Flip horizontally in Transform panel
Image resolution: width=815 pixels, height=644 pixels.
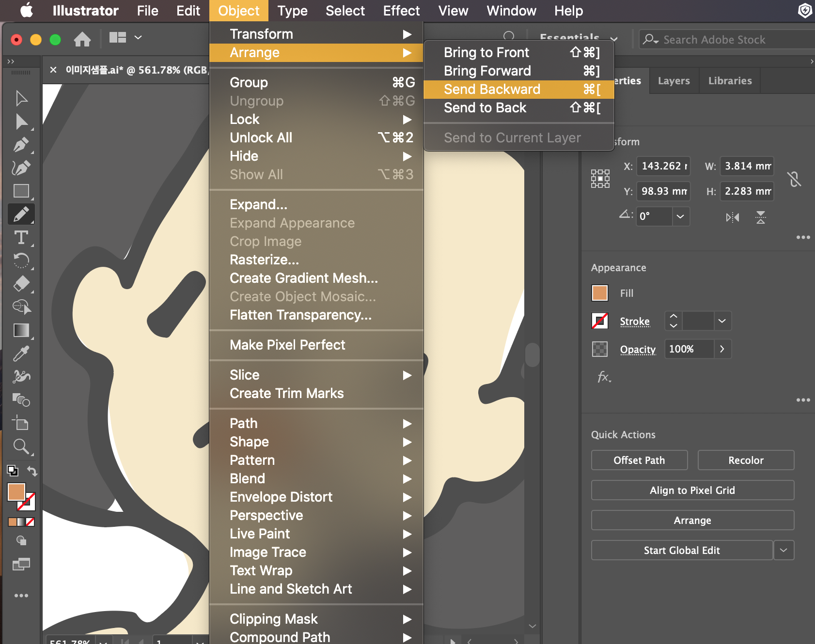point(733,217)
